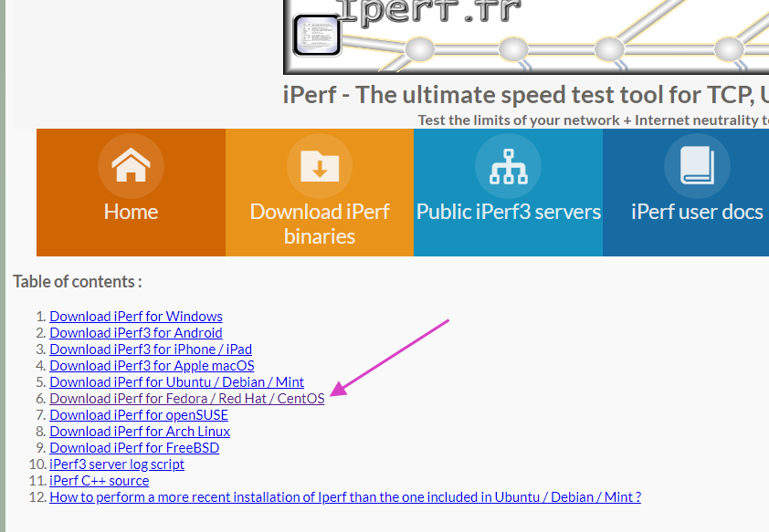This screenshot has height=532, width=769.
Task: Open Download iPerf for Windows link
Action: 136,316
